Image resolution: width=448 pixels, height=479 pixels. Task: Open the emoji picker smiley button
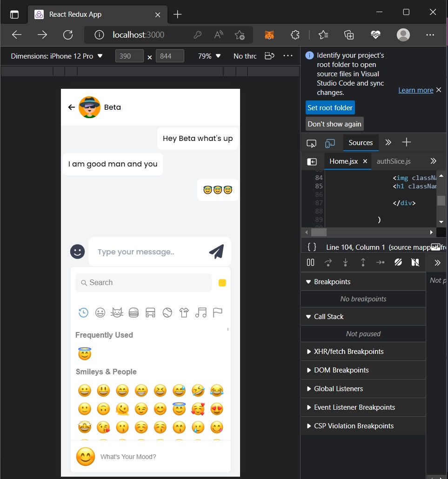[78, 252]
